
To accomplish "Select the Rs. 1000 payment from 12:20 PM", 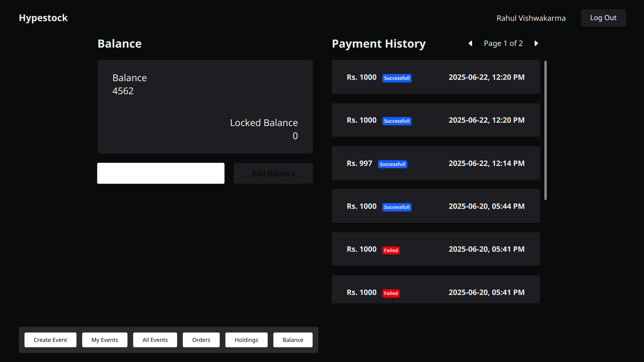I will 435,77.
